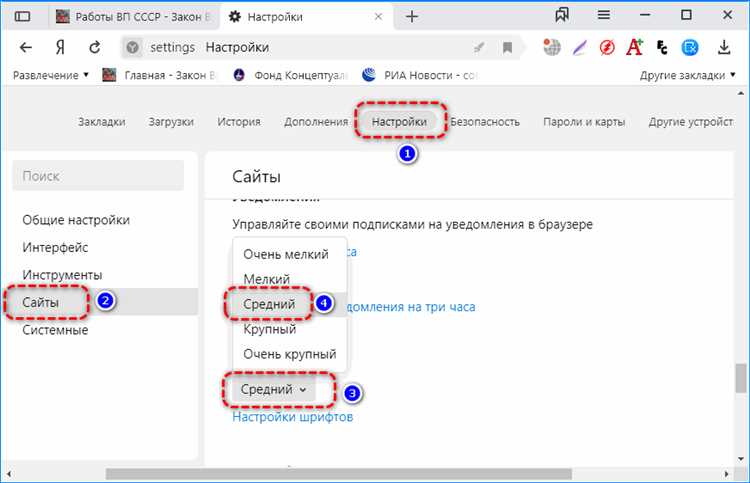The height and width of the screenshot is (483, 750).
Task: Go to the Закладки section
Action: 102,122
